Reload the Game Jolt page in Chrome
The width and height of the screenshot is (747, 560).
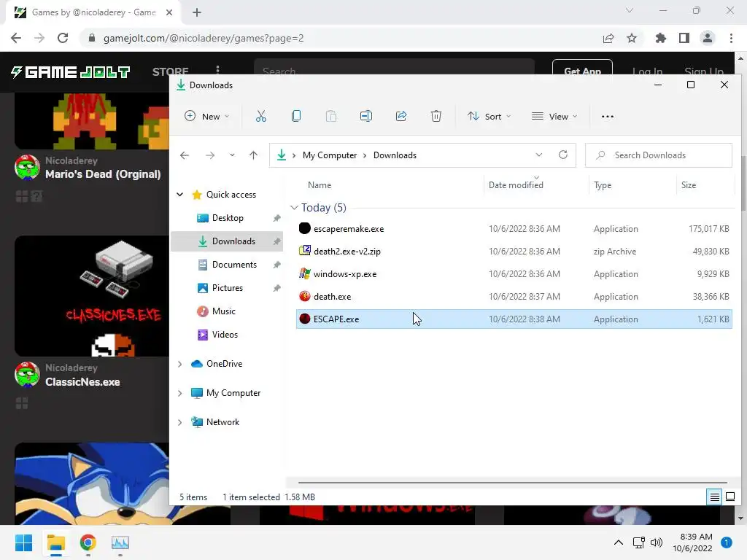pos(63,38)
